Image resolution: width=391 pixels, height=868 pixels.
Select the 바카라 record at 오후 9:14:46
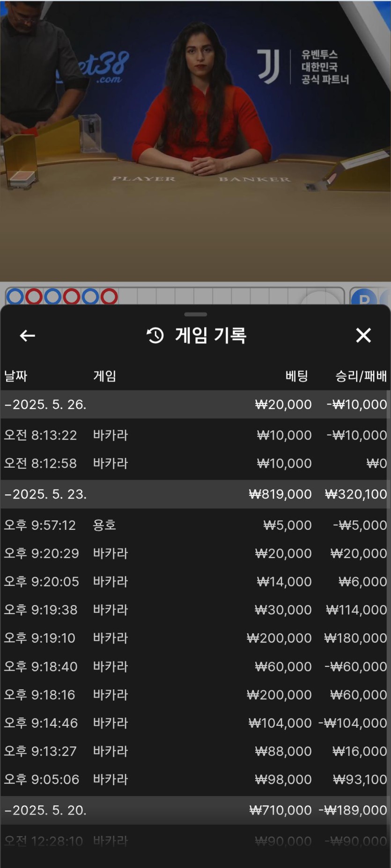click(195, 723)
